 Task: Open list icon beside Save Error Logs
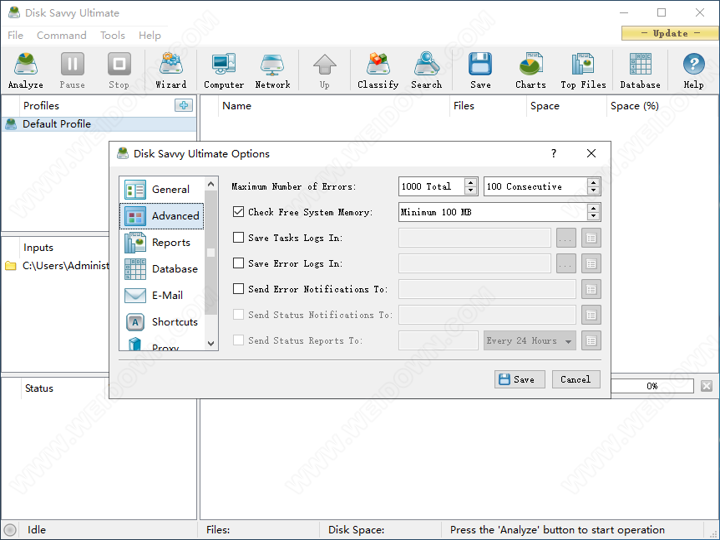click(591, 264)
